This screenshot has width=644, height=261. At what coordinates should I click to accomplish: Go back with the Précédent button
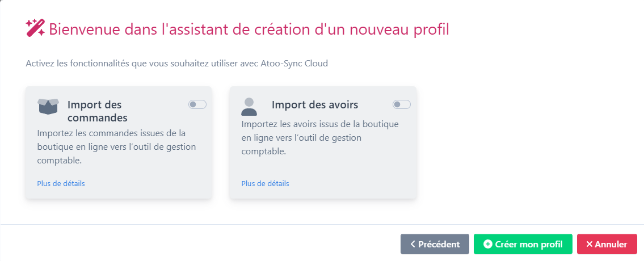point(435,244)
